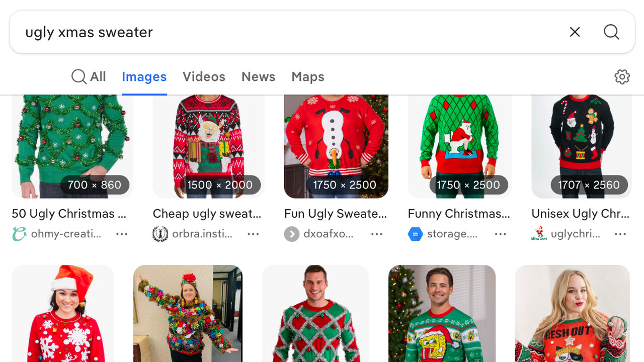Open more options for 50 Ugly Christmas result
This screenshot has height=362, width=644.
pyautogui.click(x=122, y=234)
